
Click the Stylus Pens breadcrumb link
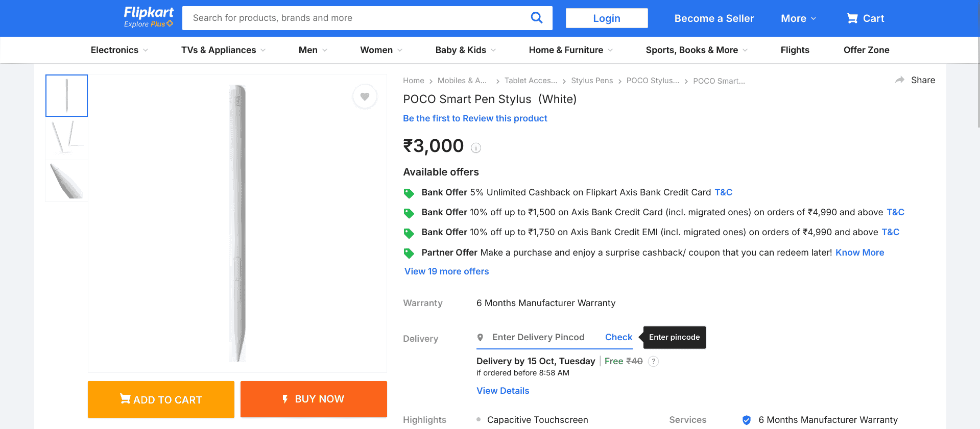pos(592,81)
